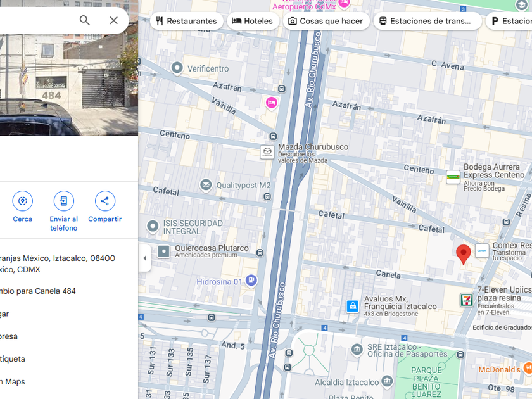
Task: Select SRE Iztacalco passport office marker
Action: (x=357, y=350)
